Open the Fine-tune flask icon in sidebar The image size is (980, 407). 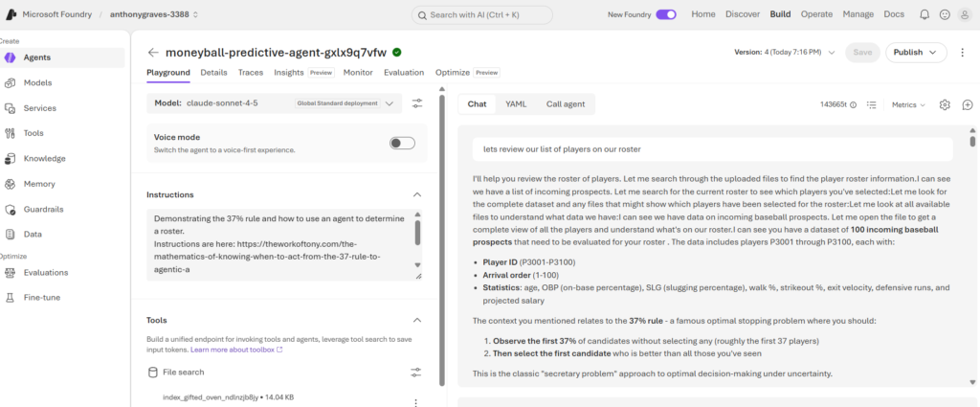pyautogui.click(x=10, y=298)
